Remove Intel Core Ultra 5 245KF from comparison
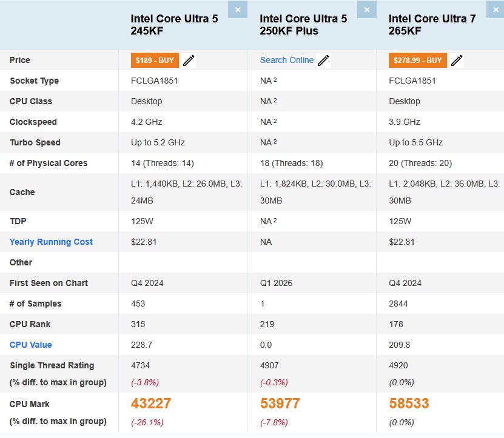This screenshot has height=438, width=504. click(x=238, y=9)
